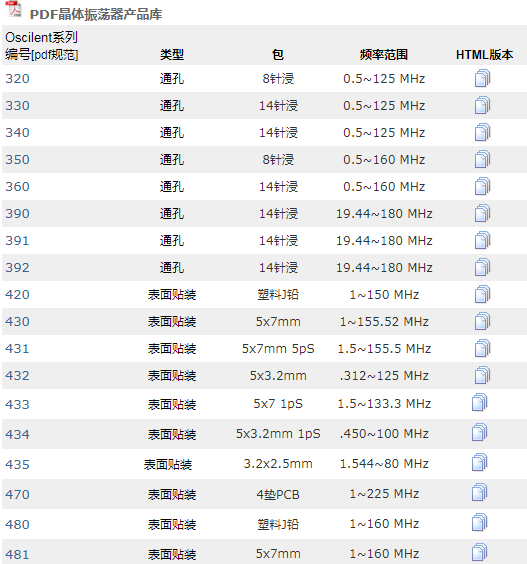Screen dimensions: 527x564
Task: Select the 1.5~133.3 MHz frequency cell
Action: 384,403
